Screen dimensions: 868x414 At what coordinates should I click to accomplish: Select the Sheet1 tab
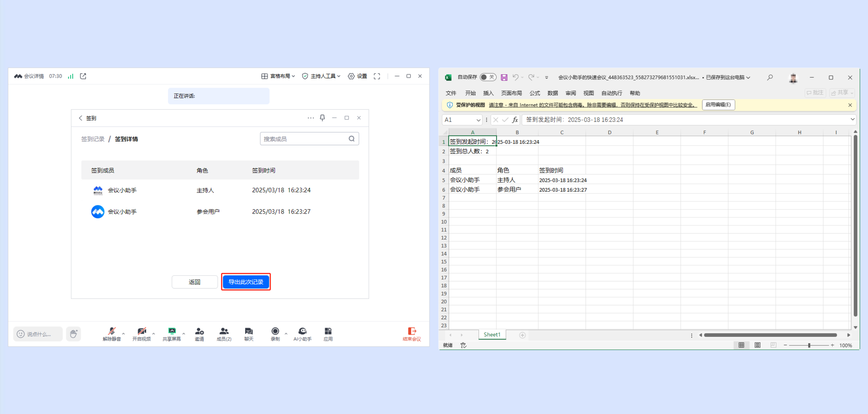click(492, 335)
